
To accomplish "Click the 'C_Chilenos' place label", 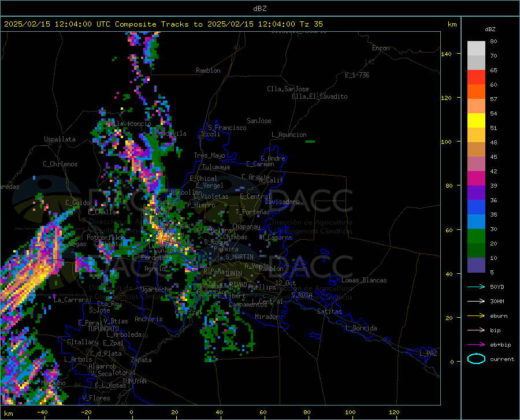I will click(x=60, y=164).
